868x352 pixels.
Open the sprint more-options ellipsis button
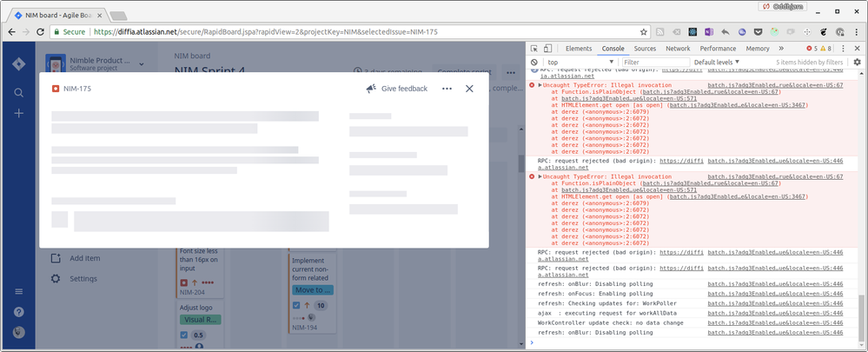point(509,71)
